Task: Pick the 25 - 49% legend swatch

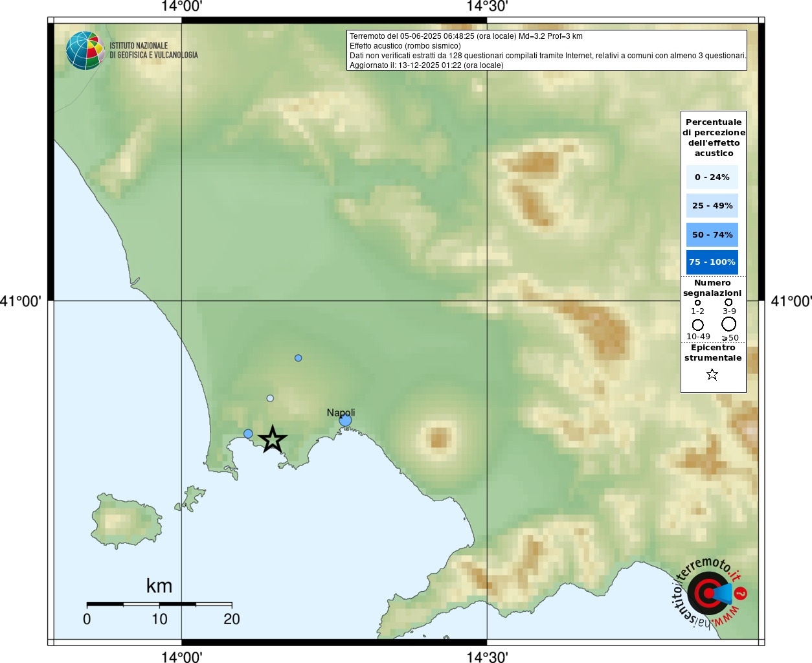Action: pyautogui.click(x=712, y=206)
